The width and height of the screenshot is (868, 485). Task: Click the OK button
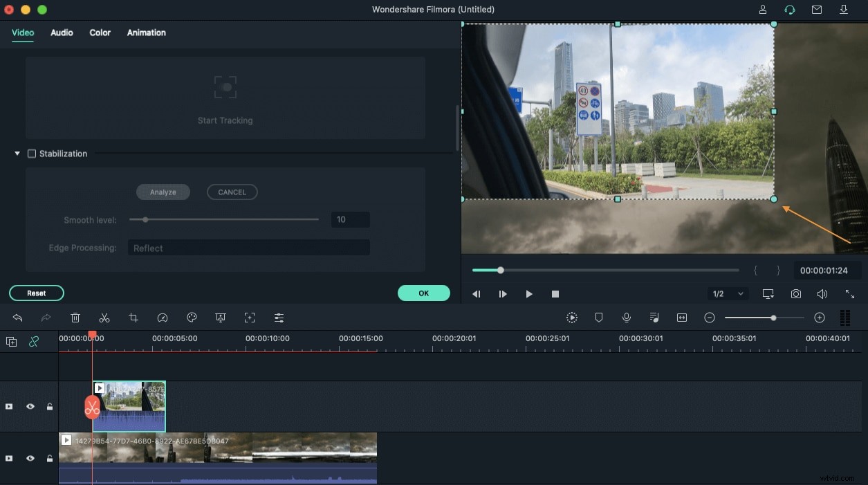click(x=423, y=293)
